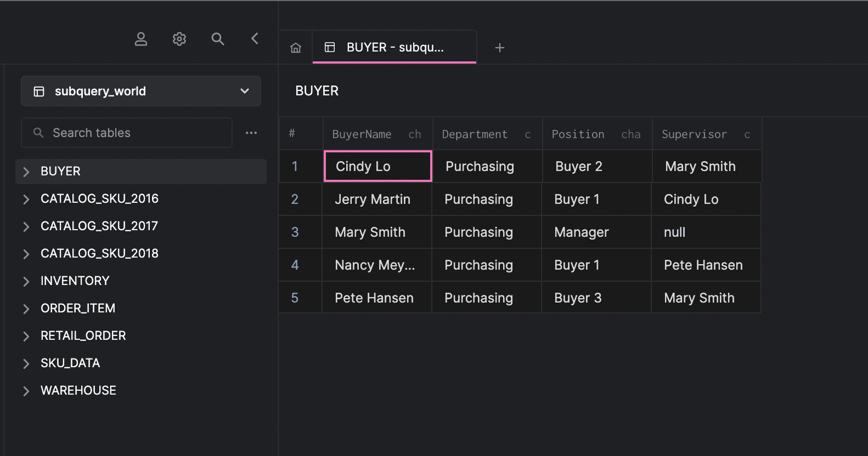Expand the BUYER table tree node
Viewport: 868px width, 456px height.
pyautogui.click(x=26, y=172)
